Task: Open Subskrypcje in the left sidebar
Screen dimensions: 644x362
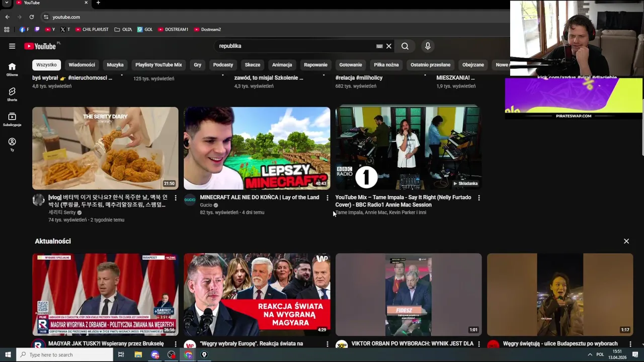Action: coord(12,120)
